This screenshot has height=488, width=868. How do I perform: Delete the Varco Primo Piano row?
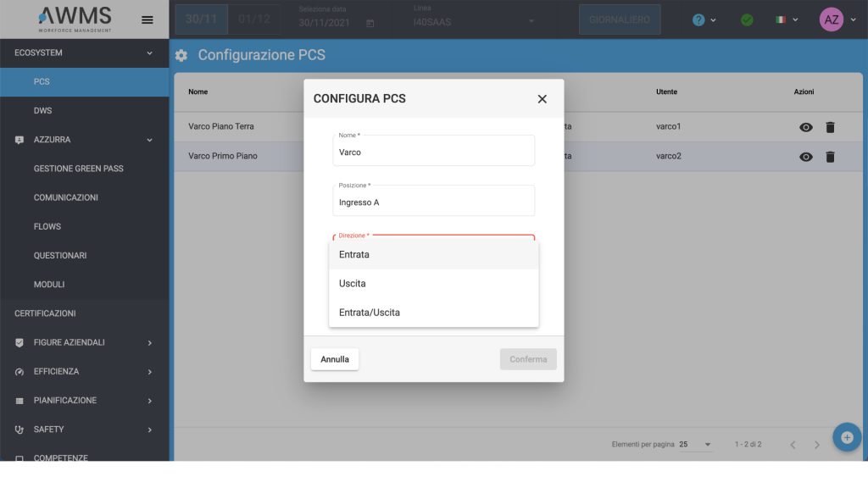830,157
